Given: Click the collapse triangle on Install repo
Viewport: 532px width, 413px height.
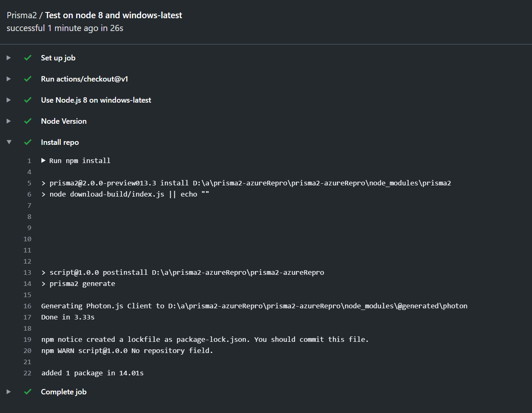Looking at the screenshot, I should [9, 142].
